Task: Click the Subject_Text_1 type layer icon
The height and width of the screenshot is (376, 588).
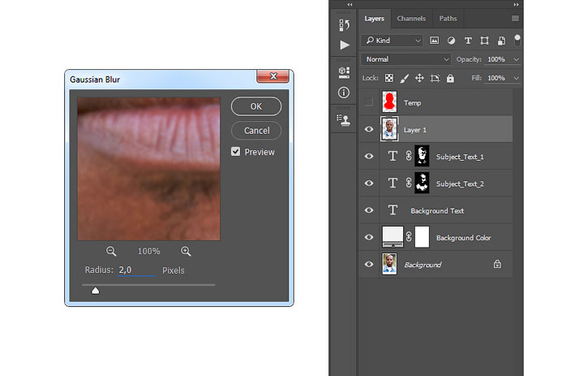Action: 393,156
